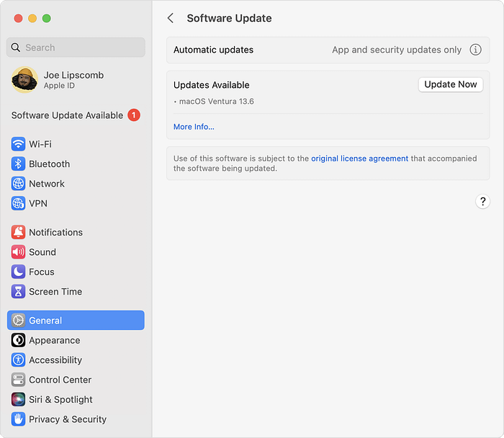Open the original license agreement link
This screenshot has width=504, height=438.
tap(360, 158)
